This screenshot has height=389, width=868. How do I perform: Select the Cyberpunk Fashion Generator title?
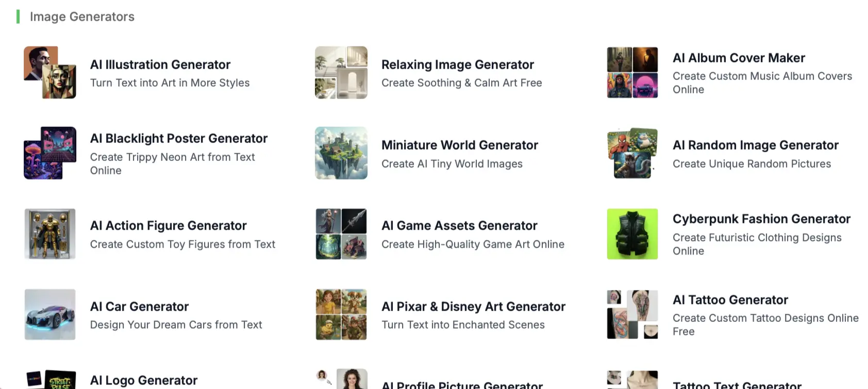click(761, 219)
